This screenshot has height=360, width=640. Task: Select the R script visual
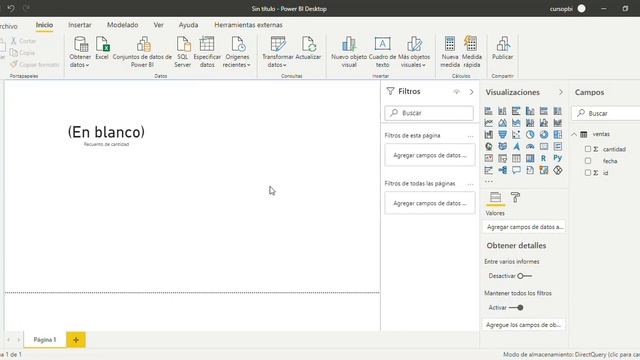pyautogui.click(x=544, y=158)
